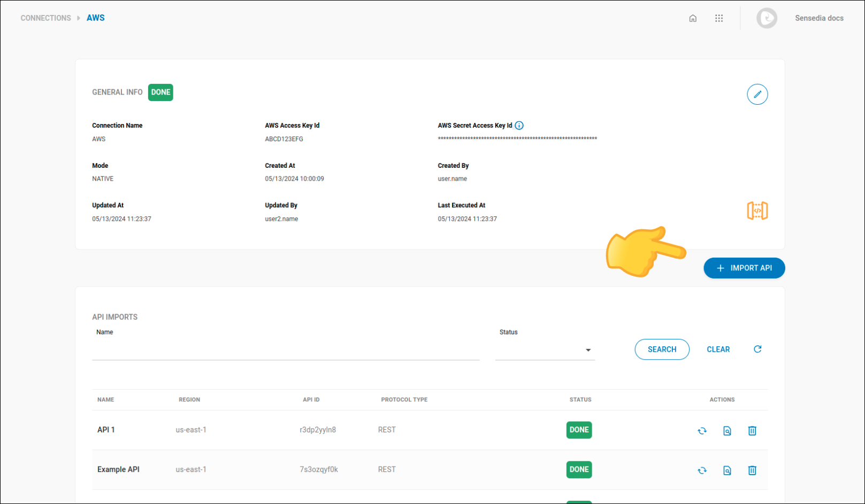865x504 pixels.
Task: Click the orange API contract icon
Action: coord(757,210)
